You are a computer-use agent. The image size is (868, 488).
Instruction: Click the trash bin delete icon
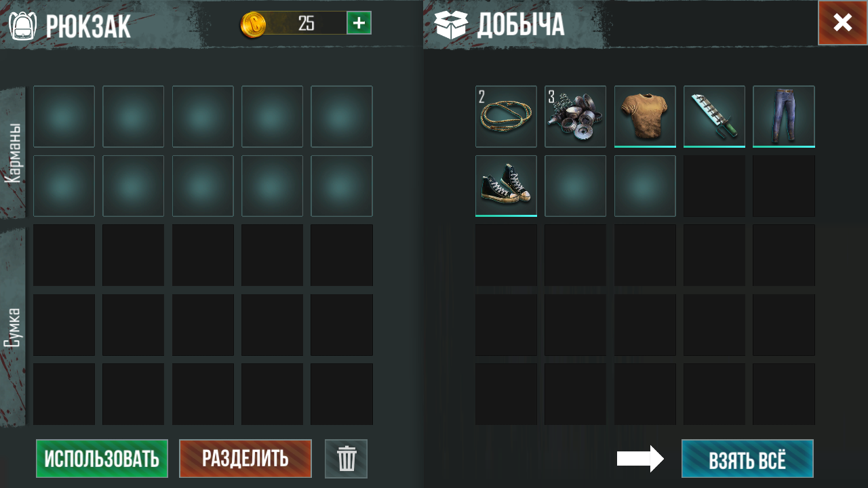(346, 459)
